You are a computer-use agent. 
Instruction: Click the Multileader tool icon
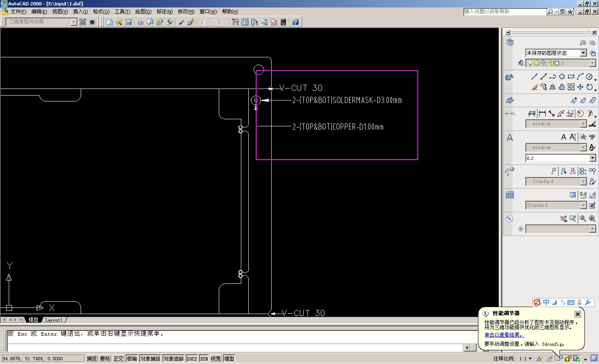coord(554,171)
